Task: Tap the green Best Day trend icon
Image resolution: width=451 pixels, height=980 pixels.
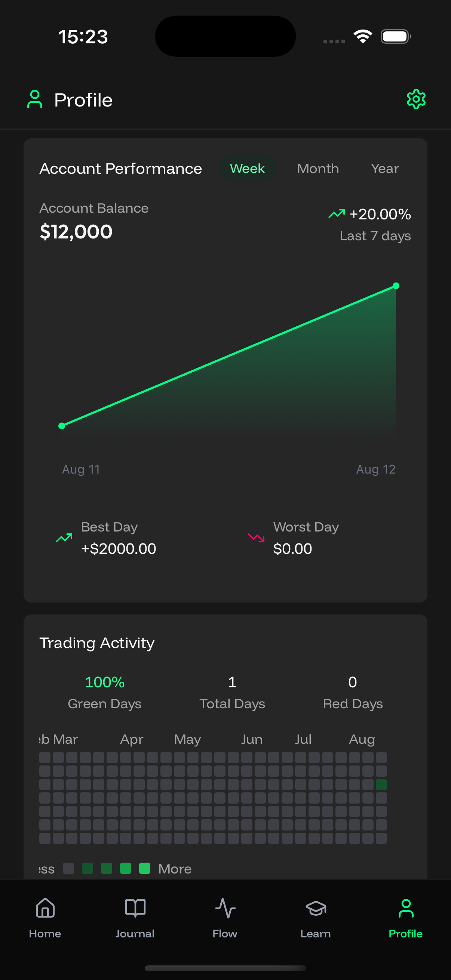Action: click(x=64, y=537)
